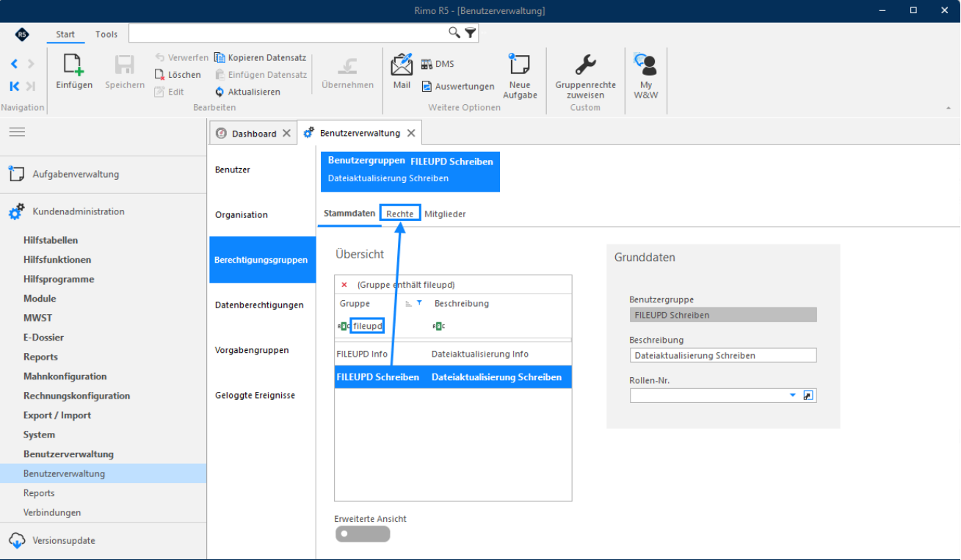Image resolution: width=961 pixels, height=560 pixels.
Task: Click the Gruppe filter field containing 'fileupd'
Action: pos(367,326)
